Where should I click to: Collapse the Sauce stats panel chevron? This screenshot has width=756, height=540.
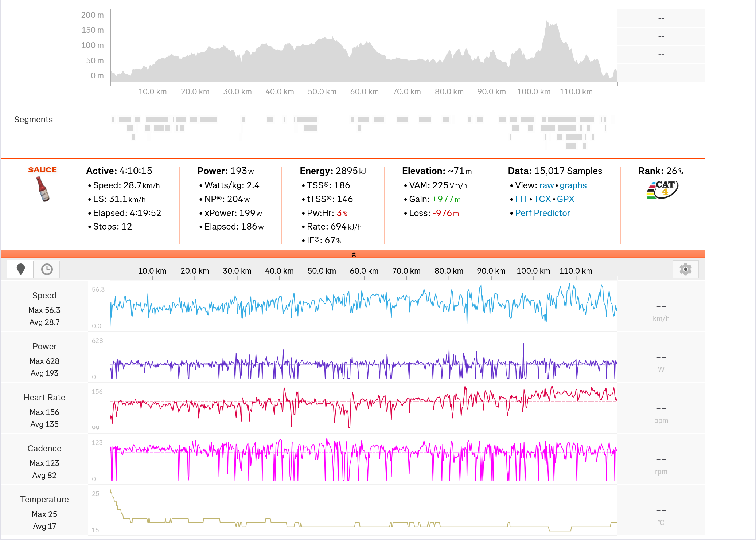354,254
